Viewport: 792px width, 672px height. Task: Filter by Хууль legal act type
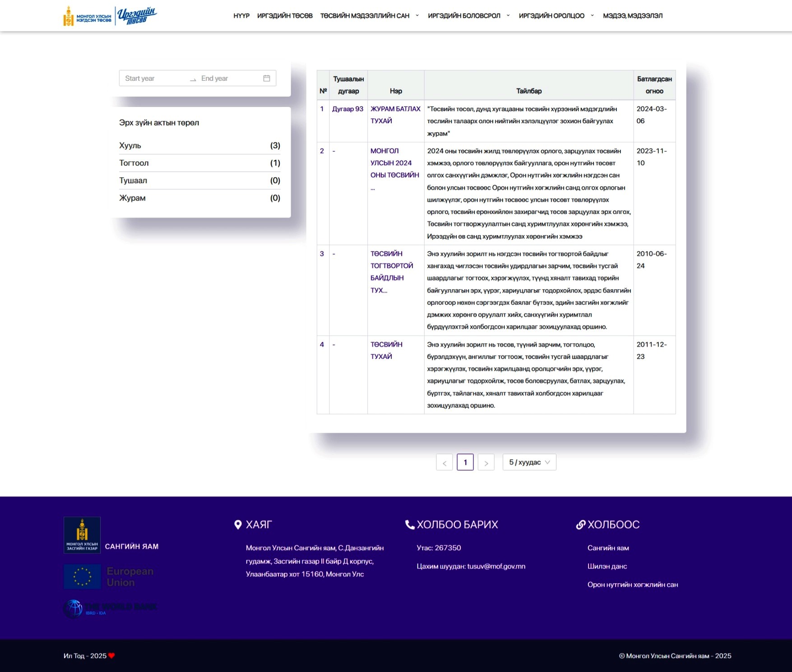point(130,146)
